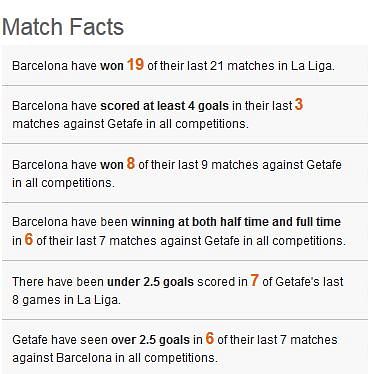Select orange 6 in half time fact
This screenshot has height=374, width=368.
[29, 239]
